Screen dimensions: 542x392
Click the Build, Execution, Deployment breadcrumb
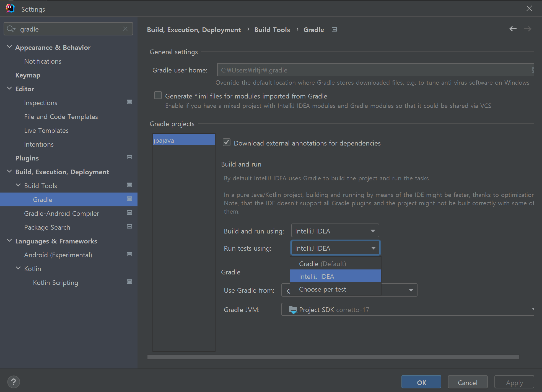[194, 30]
